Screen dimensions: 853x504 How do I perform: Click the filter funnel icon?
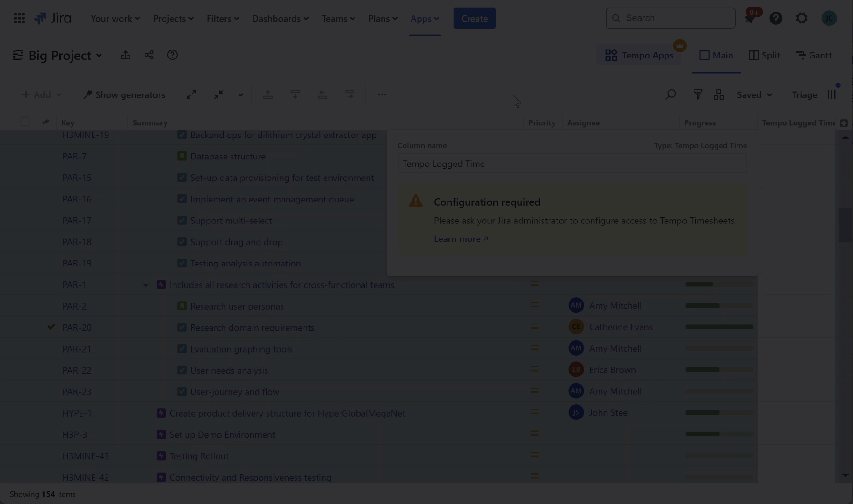click(697, 94)
